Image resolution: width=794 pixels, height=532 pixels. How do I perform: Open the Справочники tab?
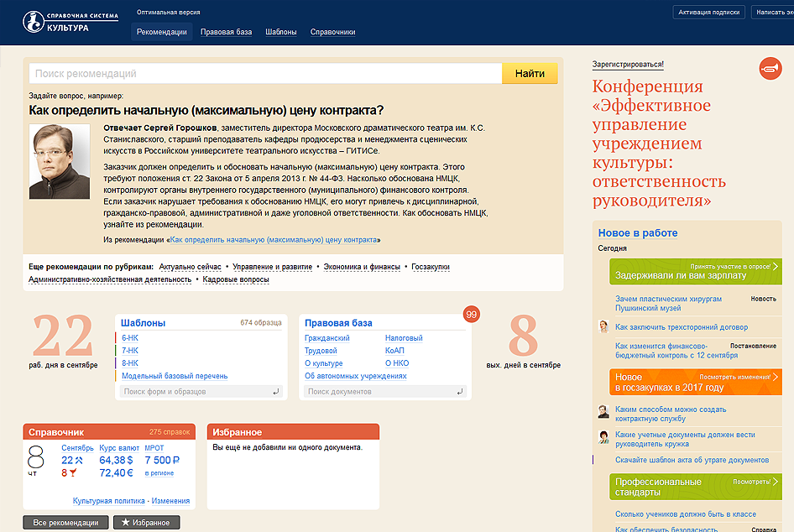click(332, 32)
